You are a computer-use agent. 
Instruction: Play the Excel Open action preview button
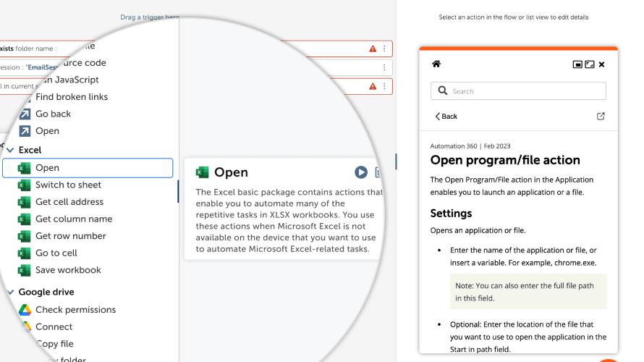point(361,172)
